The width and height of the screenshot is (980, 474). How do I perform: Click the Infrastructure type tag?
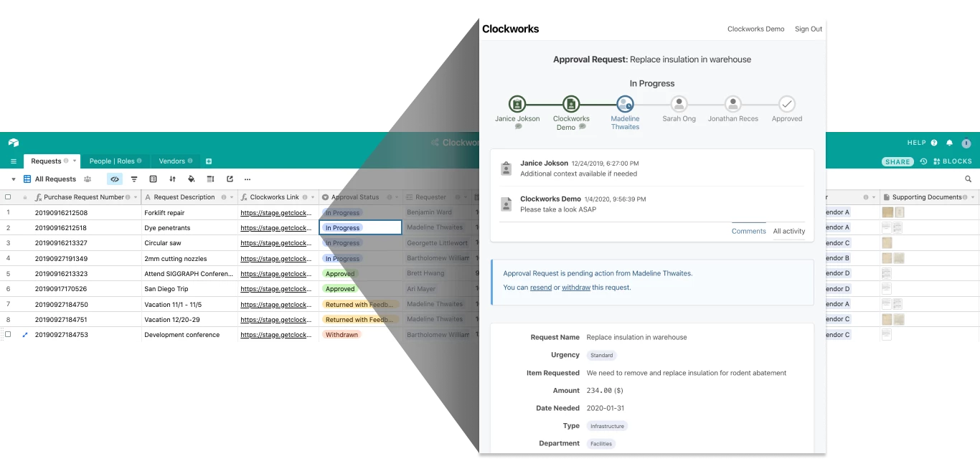607,426
